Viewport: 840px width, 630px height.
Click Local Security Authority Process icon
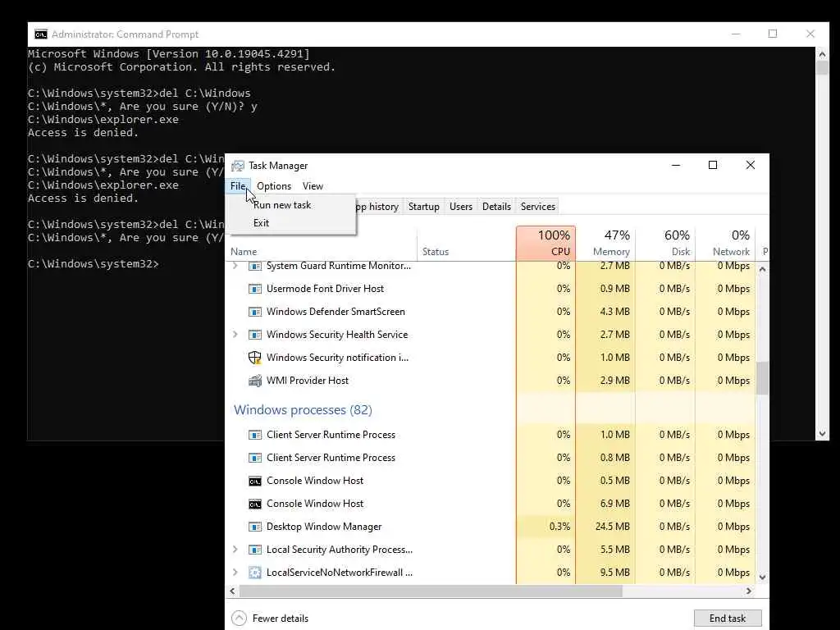(x=255, y=550)
